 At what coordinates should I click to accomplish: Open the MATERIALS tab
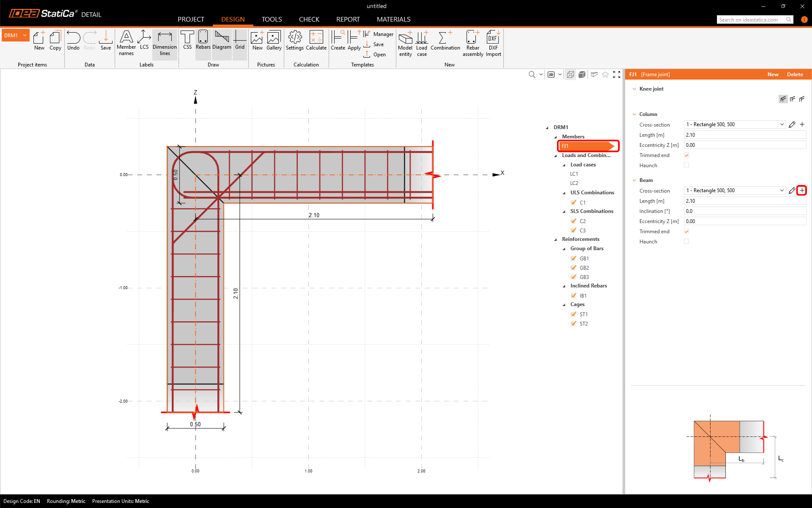pos(393,19)
